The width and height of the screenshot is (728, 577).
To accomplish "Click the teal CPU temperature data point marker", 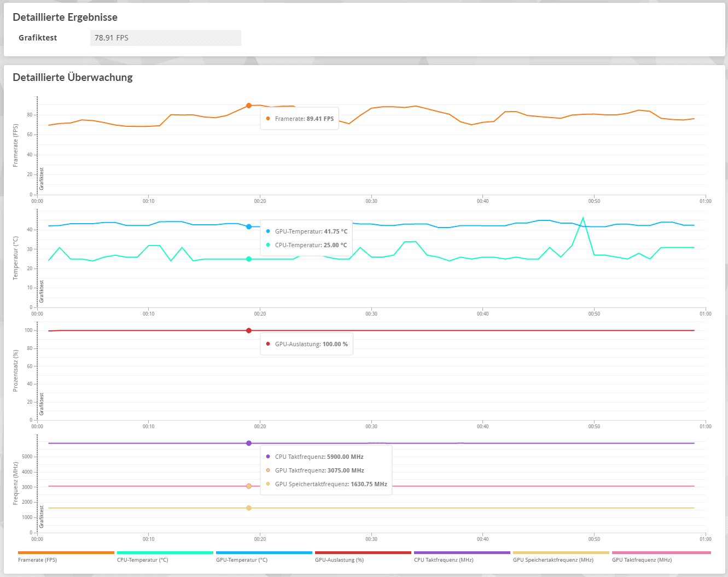I will 249,259.
